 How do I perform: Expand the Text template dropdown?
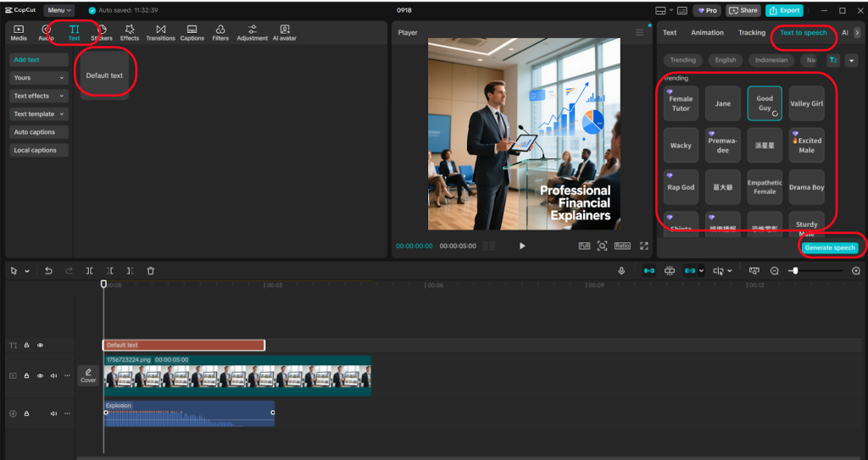pyautogui.click(x=38, y=114)
